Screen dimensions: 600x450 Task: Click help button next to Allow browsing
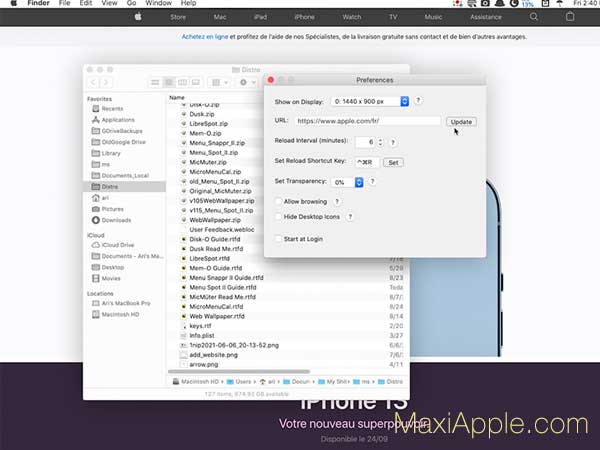(337, 202)
